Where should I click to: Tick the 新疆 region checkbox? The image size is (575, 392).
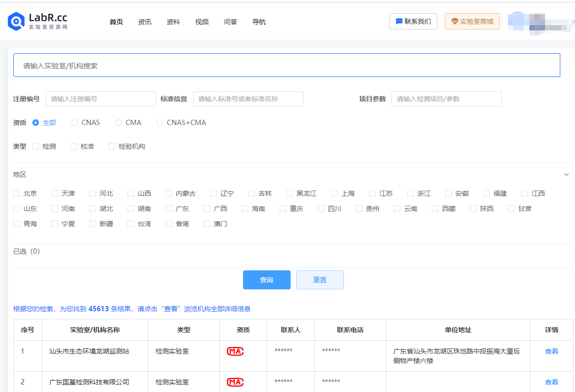coord(93,224)
